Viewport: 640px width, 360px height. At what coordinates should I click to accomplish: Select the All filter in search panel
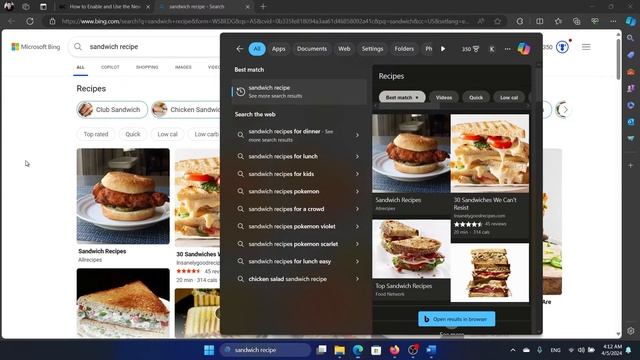coord(257,49)
